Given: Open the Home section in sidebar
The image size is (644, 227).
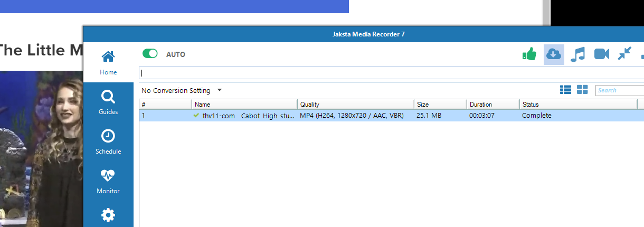Looking at the screenshot, I should pyautogui.click(x=108, y=63).
